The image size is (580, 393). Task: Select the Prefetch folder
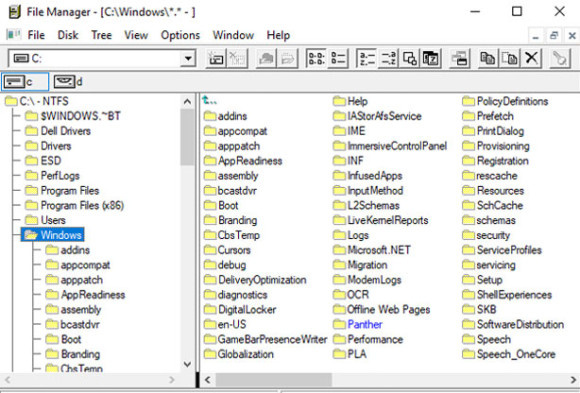pos(488,116)
